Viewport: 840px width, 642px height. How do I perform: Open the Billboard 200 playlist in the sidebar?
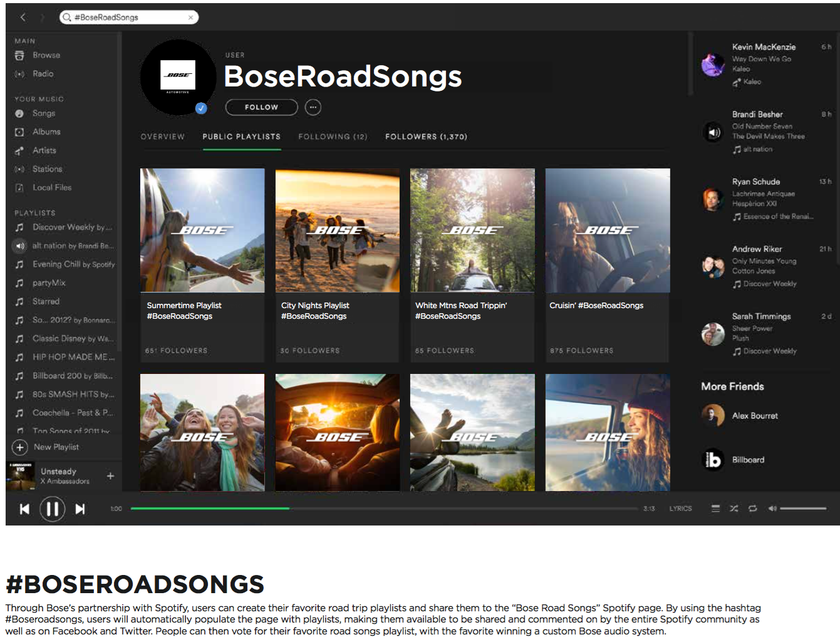[x=72, y=376]
